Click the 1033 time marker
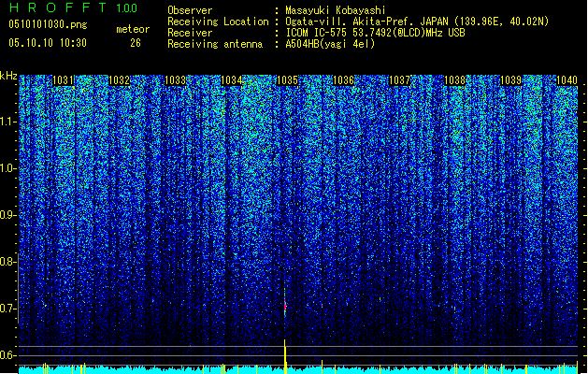This screenshot has height=374, width=588. (x=175, y=80)
